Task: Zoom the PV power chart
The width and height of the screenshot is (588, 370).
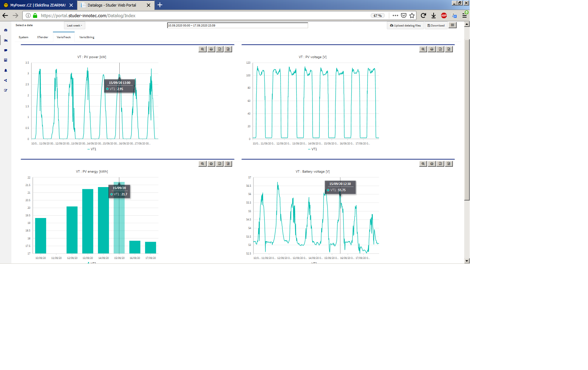Action: (x=203, y=49)
